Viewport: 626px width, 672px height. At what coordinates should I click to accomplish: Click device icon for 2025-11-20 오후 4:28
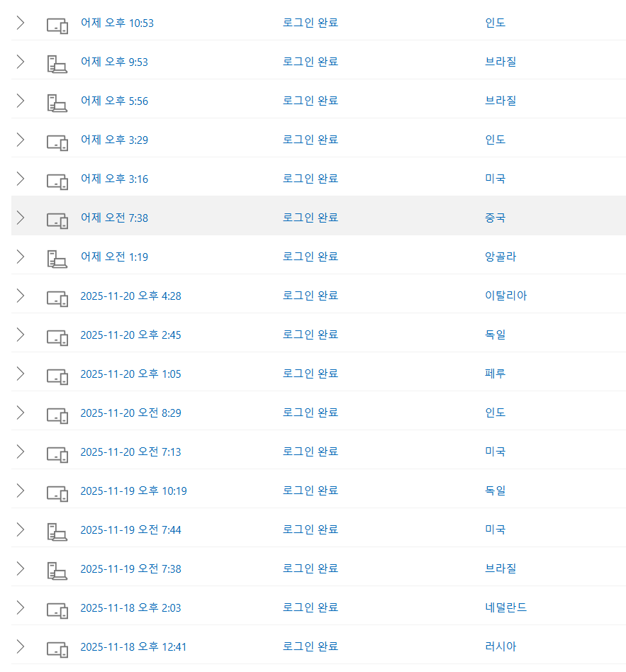click(x=57, y=296)
